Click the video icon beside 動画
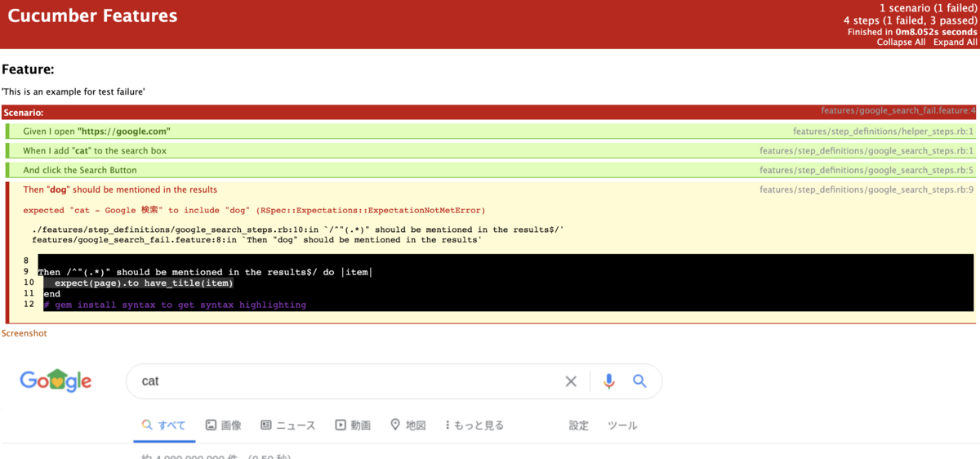980x459 pixels. 341,425
